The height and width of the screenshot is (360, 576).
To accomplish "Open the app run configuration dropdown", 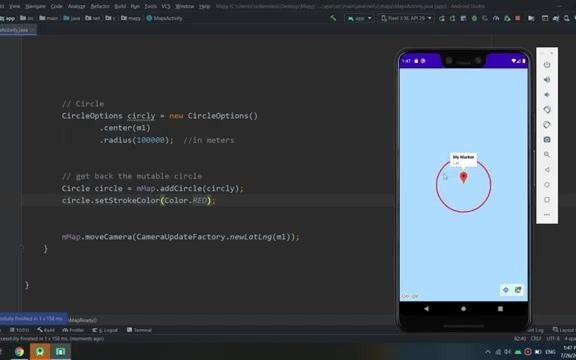I will tap(359, 18).
